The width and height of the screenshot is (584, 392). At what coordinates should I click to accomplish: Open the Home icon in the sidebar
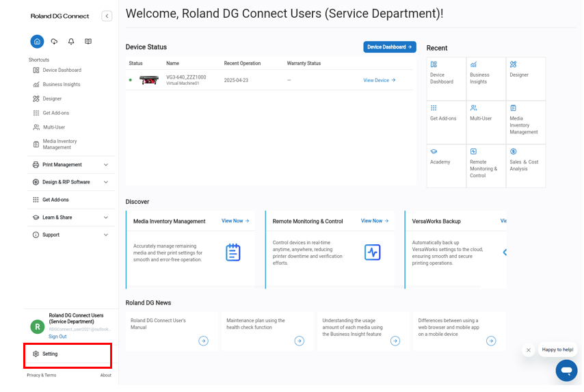tap(37, 41)
